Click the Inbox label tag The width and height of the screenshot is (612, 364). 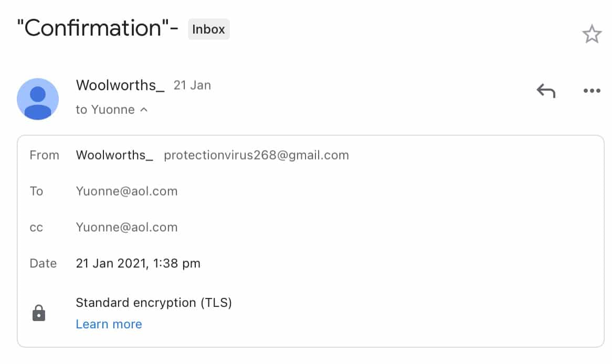(x=208, y=29)
